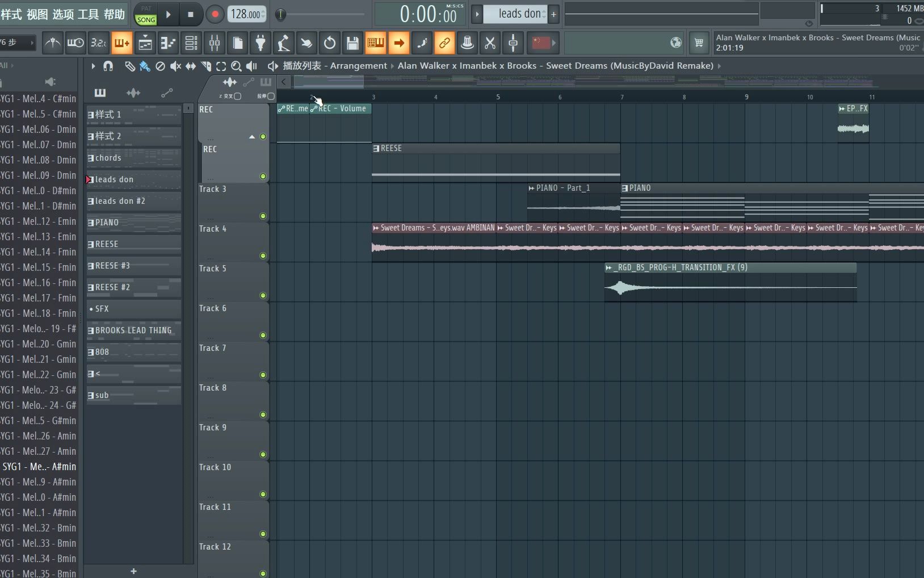Check the 拉伸 stretch checkbox
The image size is (924, 578).
271,96
